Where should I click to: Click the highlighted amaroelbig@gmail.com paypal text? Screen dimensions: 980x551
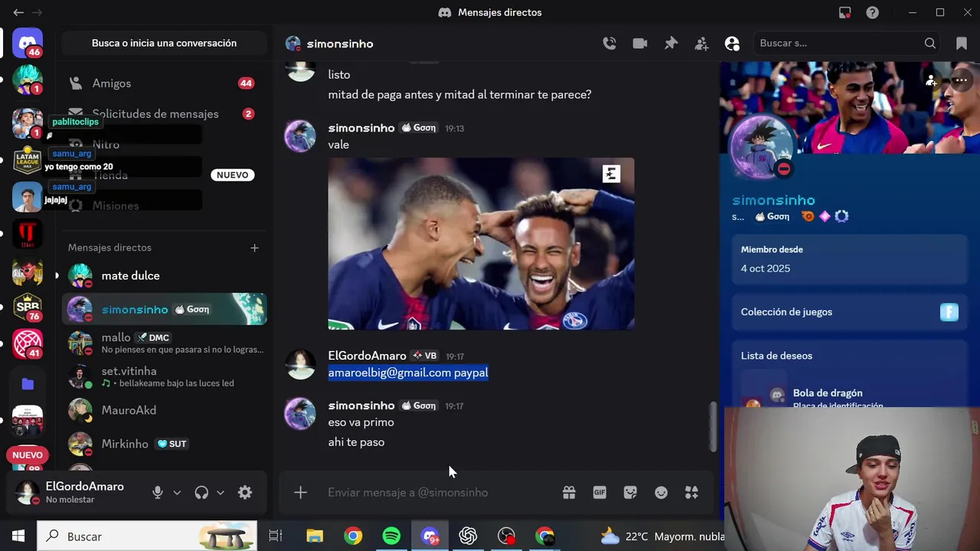point(408,373)
